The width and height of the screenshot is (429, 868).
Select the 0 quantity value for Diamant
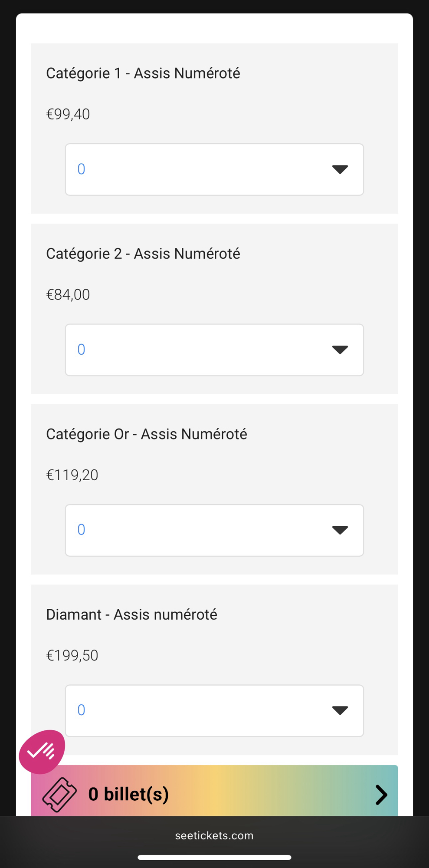tap(82, 710)
